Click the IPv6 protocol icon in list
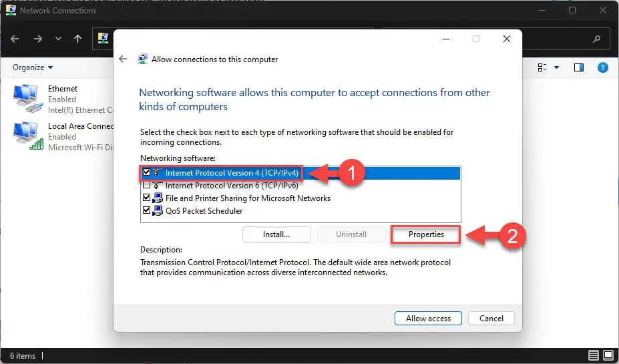This screenshot has height=364, width=619. point(158,185)
